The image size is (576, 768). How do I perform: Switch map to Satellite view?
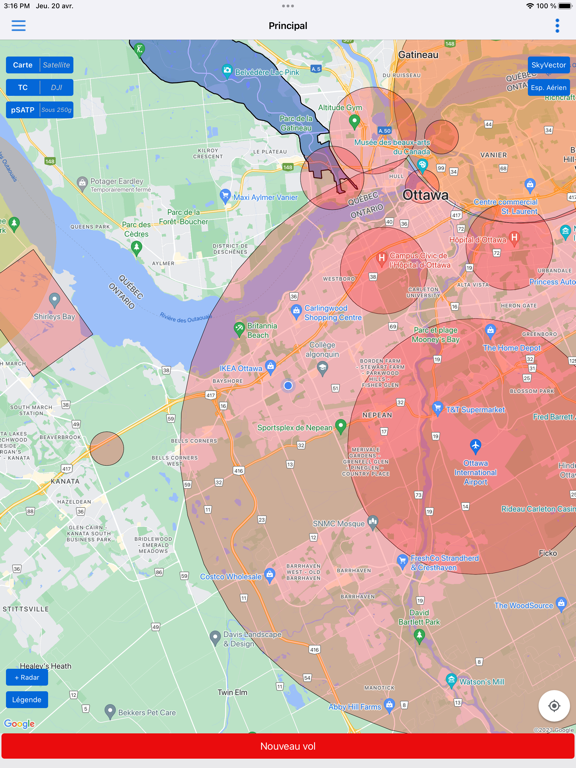coord(56,65)
